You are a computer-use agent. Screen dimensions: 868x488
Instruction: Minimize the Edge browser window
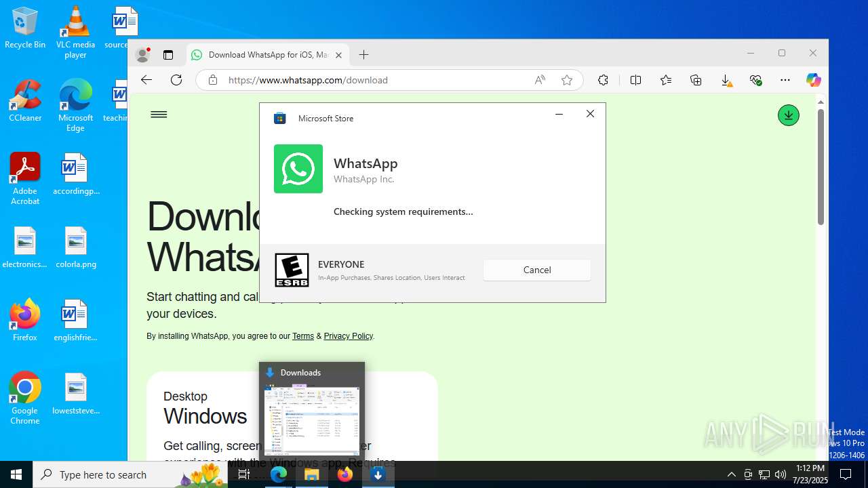(x=750, y=53)
